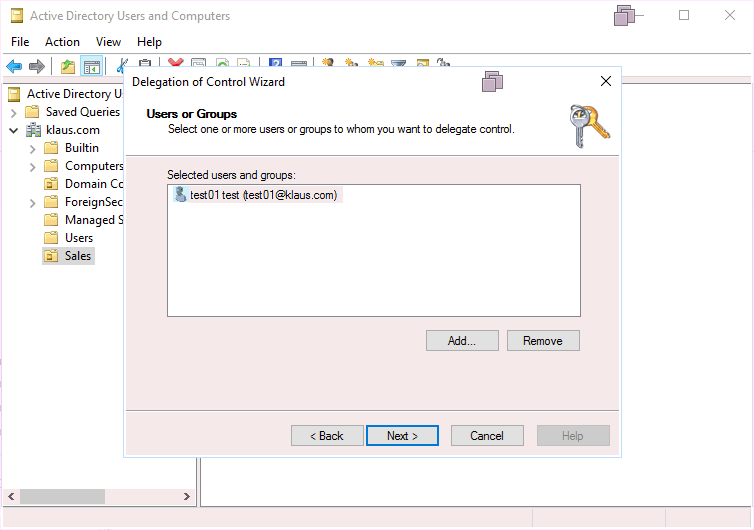Cancel the Delegation of Control Wizard

(x=487, y=436)
